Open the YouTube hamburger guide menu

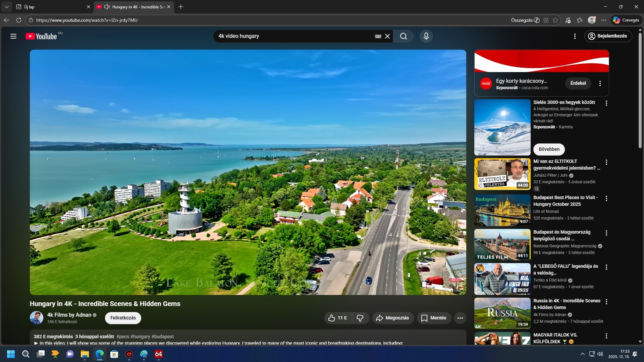pos(13,36)
